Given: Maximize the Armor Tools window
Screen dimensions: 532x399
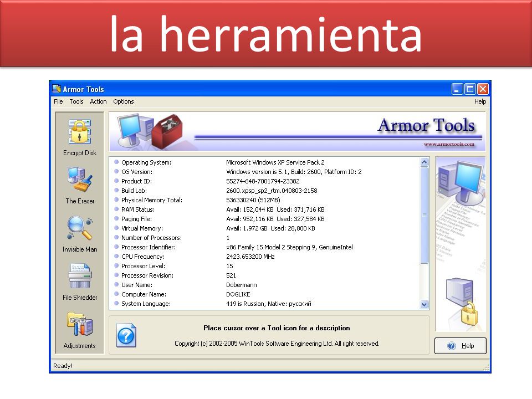Looking at the screenshot, I should [x=470, y=89].
